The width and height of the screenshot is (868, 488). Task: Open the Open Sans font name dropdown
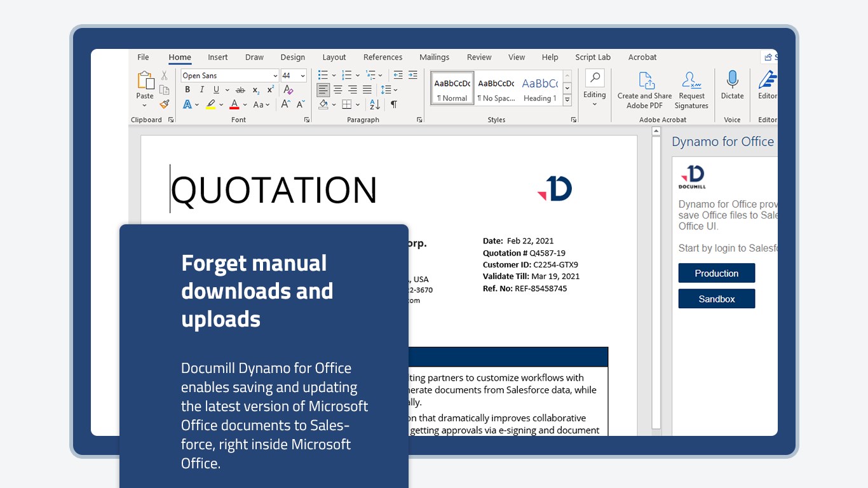coord(275,76)
